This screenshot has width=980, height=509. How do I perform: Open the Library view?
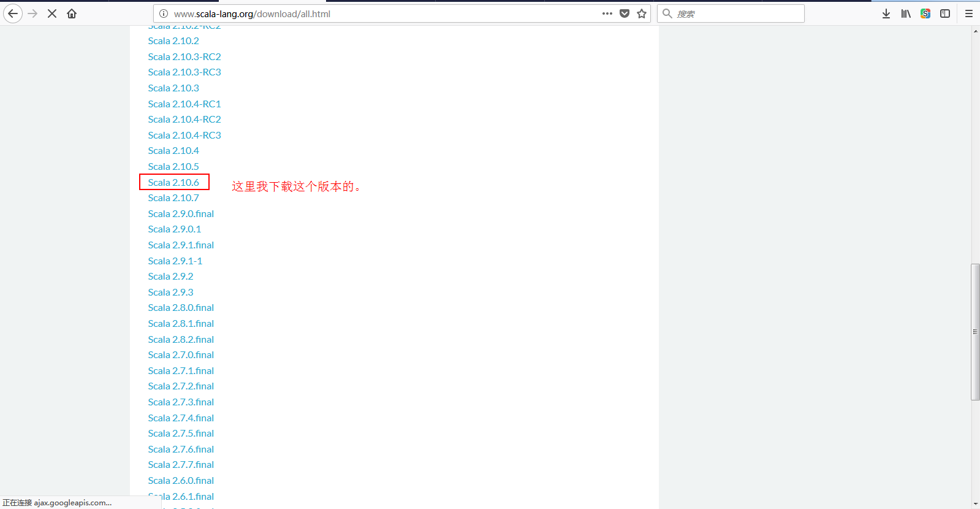coord(906,13)
